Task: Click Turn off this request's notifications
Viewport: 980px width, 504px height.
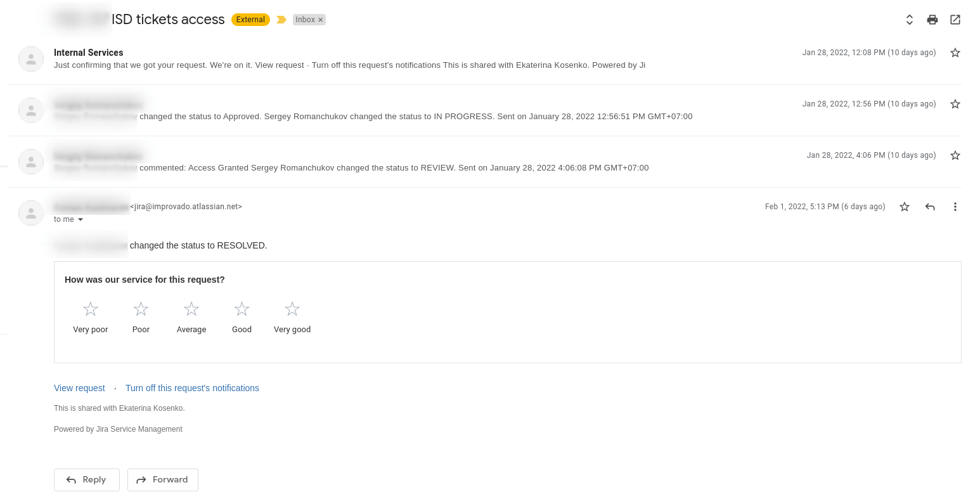Action: tap(192, 387)
